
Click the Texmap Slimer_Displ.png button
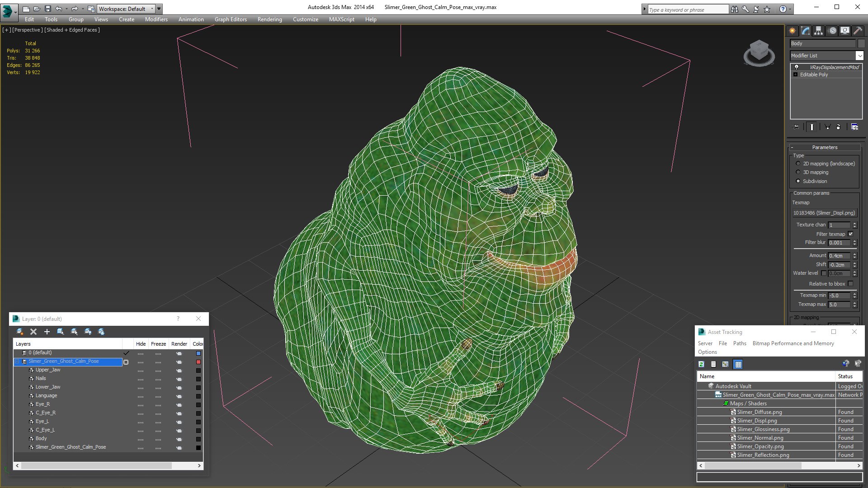pyautogui.click(x=824, y=213)
